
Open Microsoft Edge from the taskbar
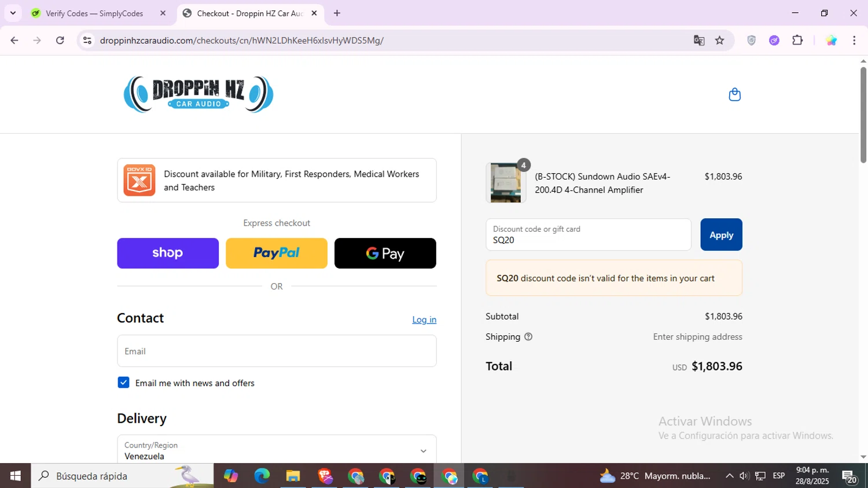pyautogui.click(x=262, y=476)
